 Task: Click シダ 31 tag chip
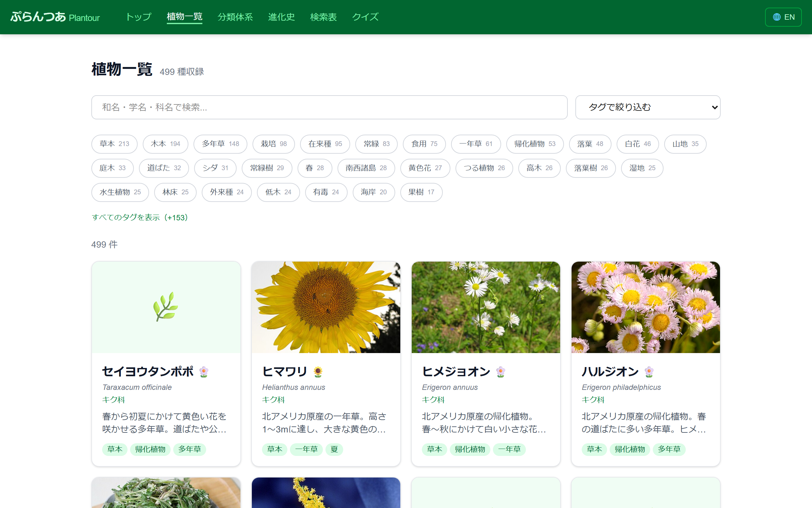tap(215, 168)
